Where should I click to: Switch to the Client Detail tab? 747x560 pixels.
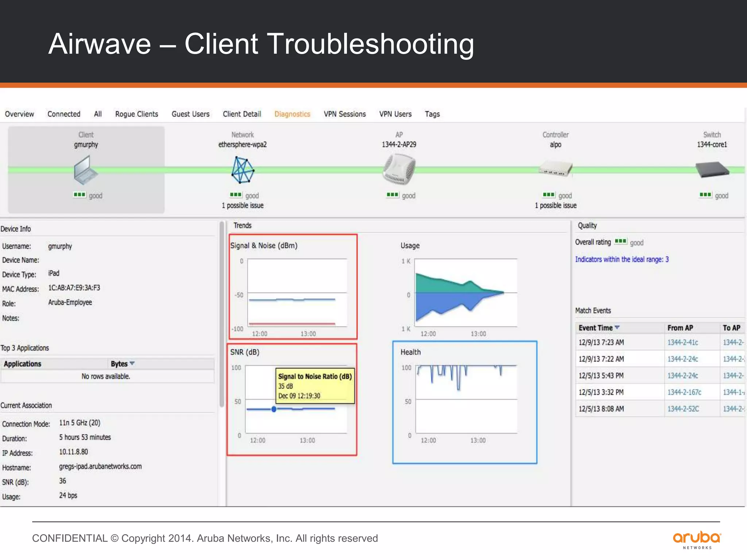[242, 114]
